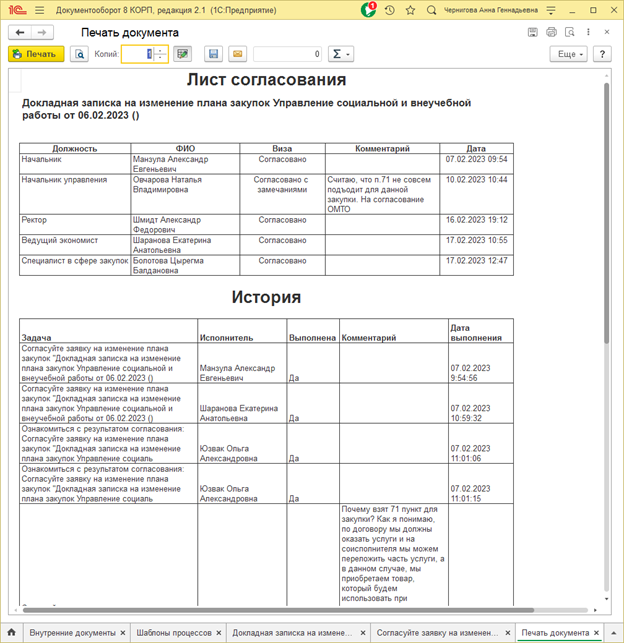Viewport: 624px width, 643px height.
Task: Expand the sum Σ dropdown
Action: (x=340, y=54)
